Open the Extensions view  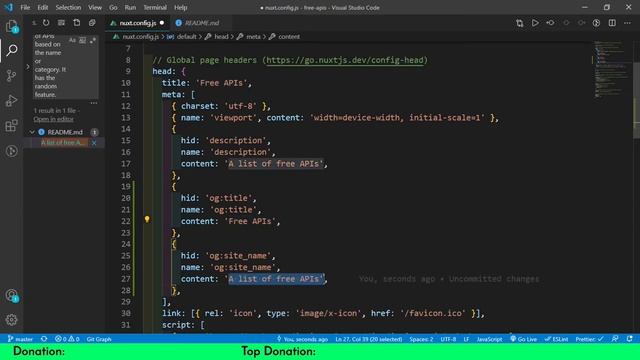click(x=12, y=126)
